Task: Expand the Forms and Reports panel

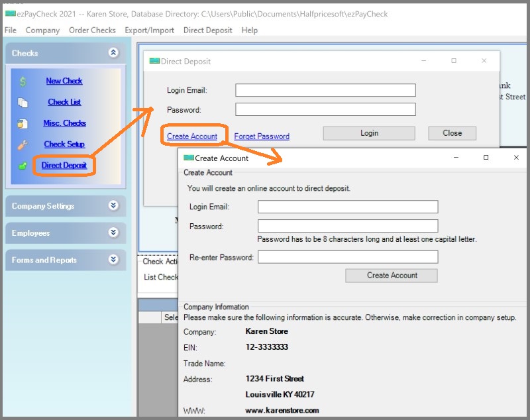Action: tap(113, 260)
